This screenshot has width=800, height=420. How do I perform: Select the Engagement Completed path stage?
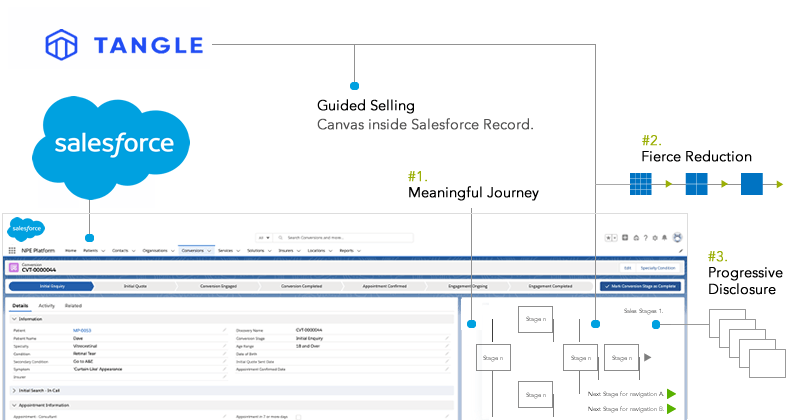[x=551, y=286]
